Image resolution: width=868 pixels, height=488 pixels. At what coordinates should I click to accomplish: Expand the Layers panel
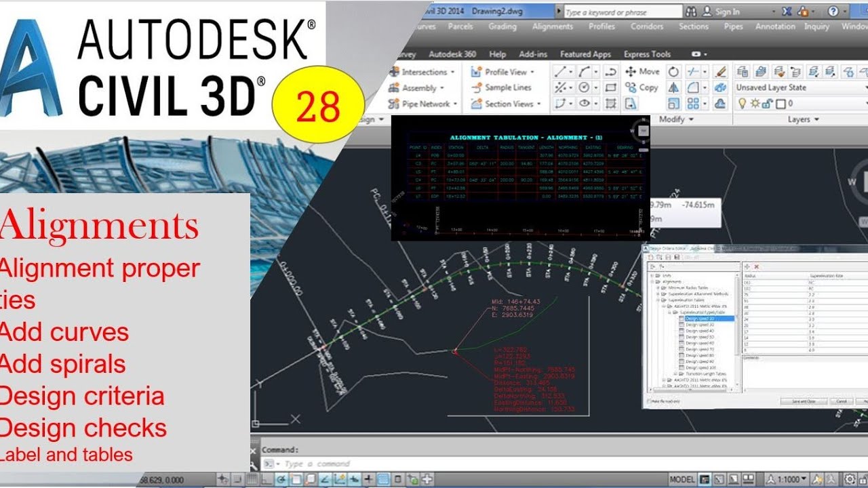point(804,119)
